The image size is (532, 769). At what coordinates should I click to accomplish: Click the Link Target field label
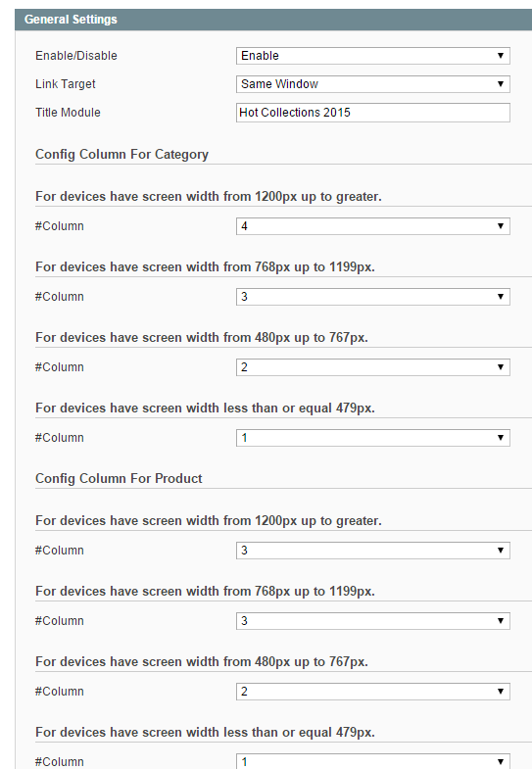(66, 84)
